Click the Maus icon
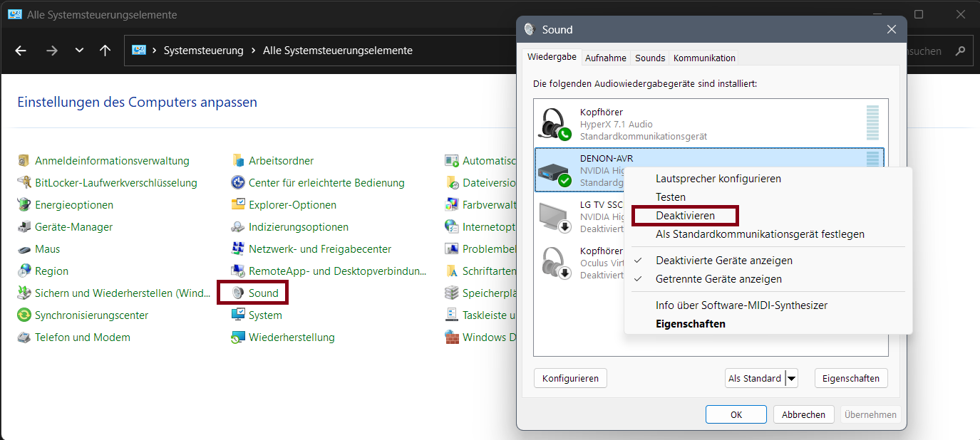 [x=24, y=249]
